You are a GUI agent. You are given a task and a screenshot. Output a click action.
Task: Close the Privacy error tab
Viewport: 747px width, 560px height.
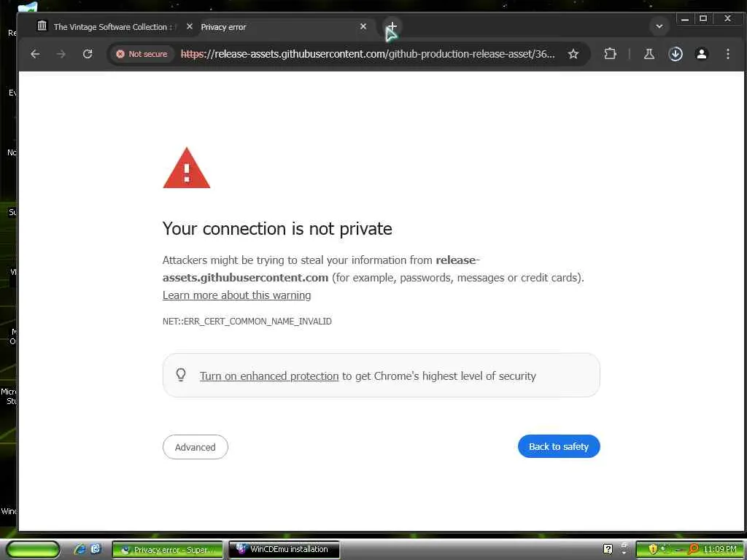pos(363,27)
